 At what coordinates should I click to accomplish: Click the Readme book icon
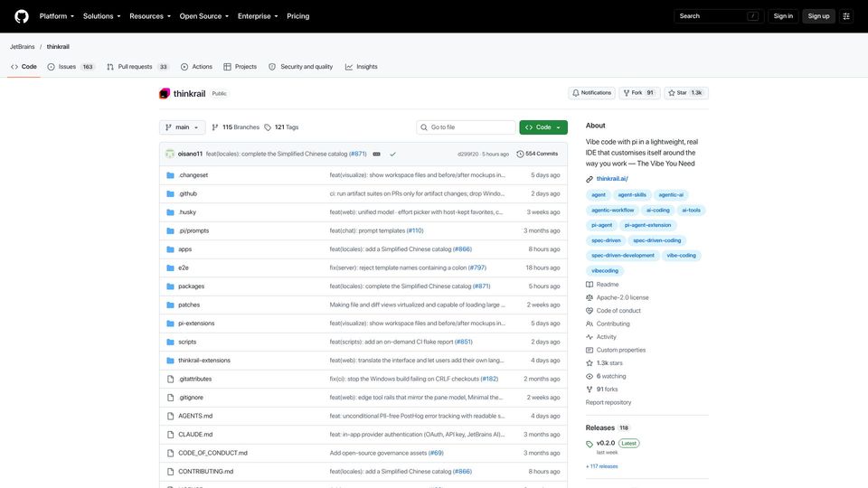(589, 285)
